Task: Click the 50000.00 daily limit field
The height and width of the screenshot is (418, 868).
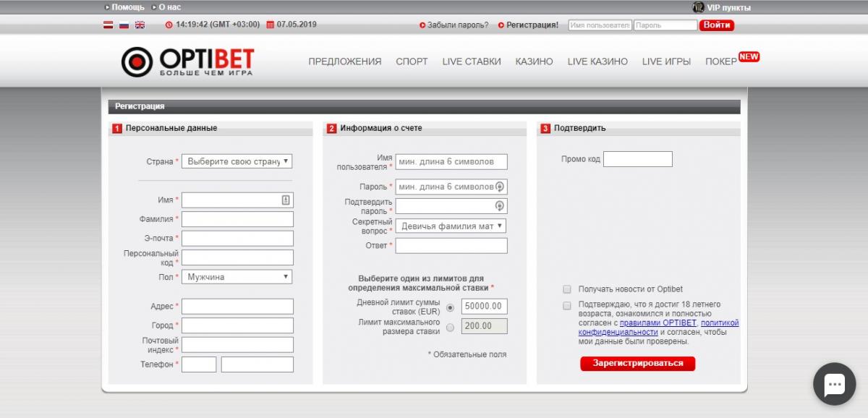Action: click(x=485, y=307)
